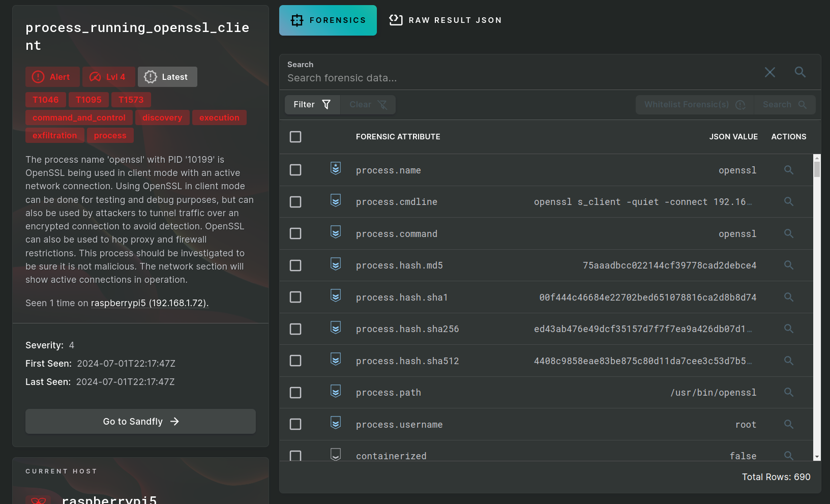This screenshot has height=504, width=830.
Task: Toggle the select-all checkbox in table header
Action: tap(295, 137)
